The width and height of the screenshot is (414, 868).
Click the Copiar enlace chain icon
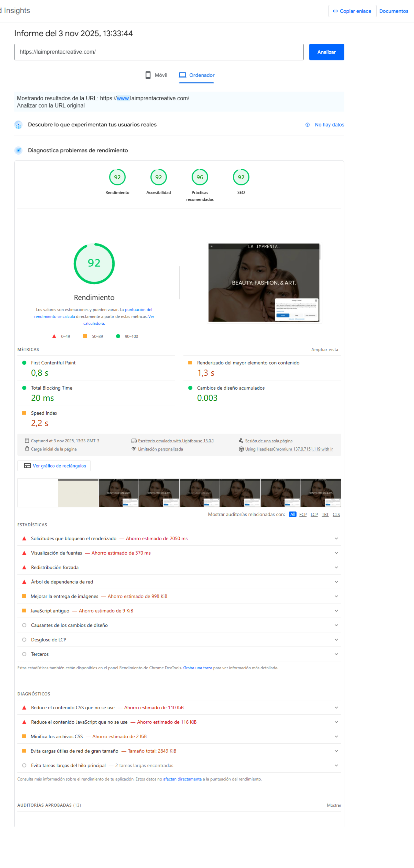tap(335, 11)
